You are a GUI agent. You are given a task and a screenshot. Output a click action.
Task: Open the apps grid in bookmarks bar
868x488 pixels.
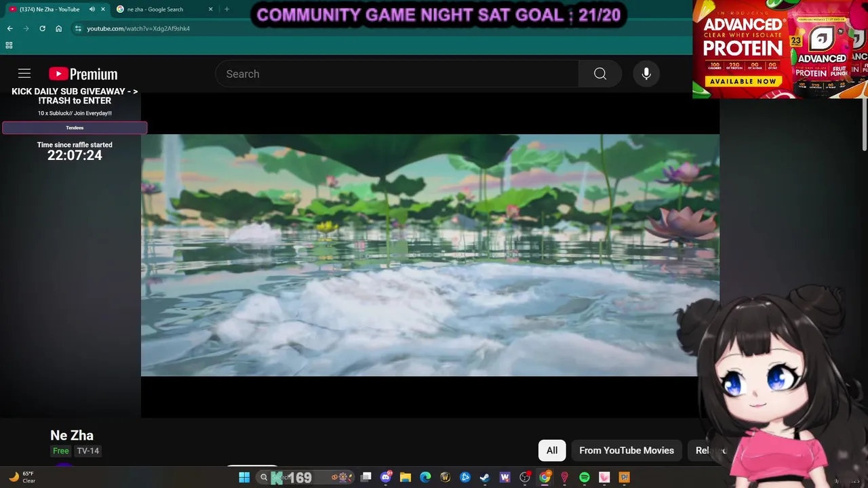coord(9,45)
